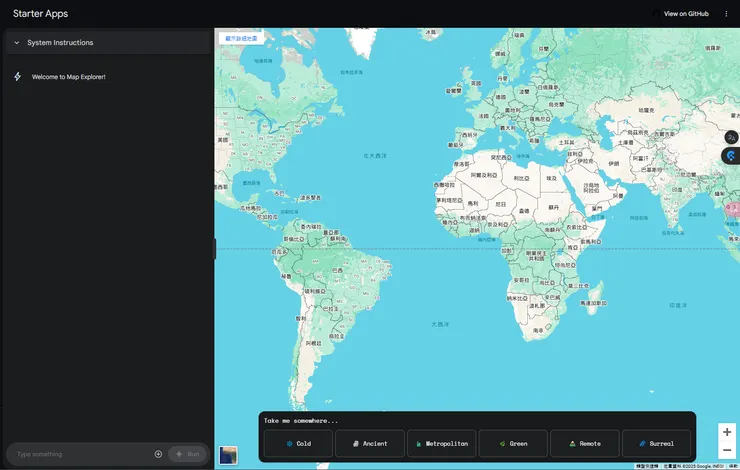740x470 pixels.
Task: Click the plus circle add icon in prompt bar
Action: tap(158, 454)
